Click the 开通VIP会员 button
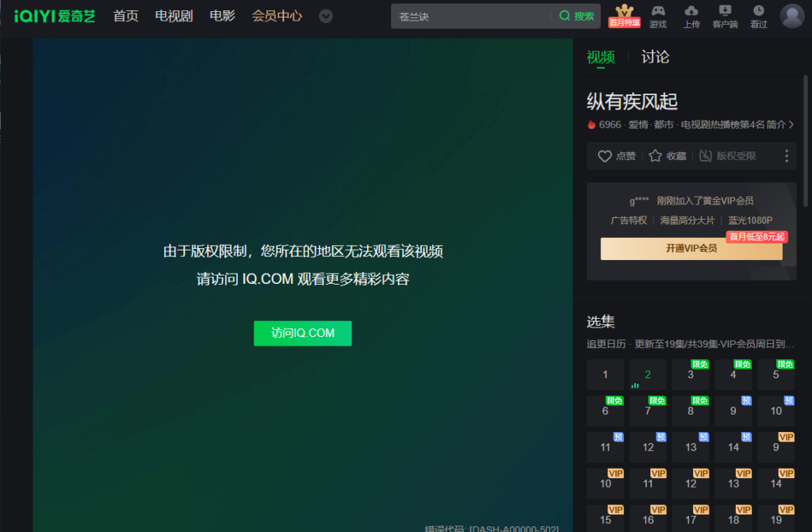The image size is (812, 532). click(x=691, y=249)
